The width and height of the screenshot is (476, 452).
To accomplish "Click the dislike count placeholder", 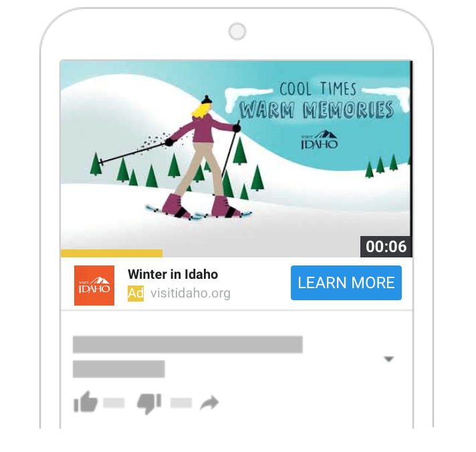I will pos(181,403).
